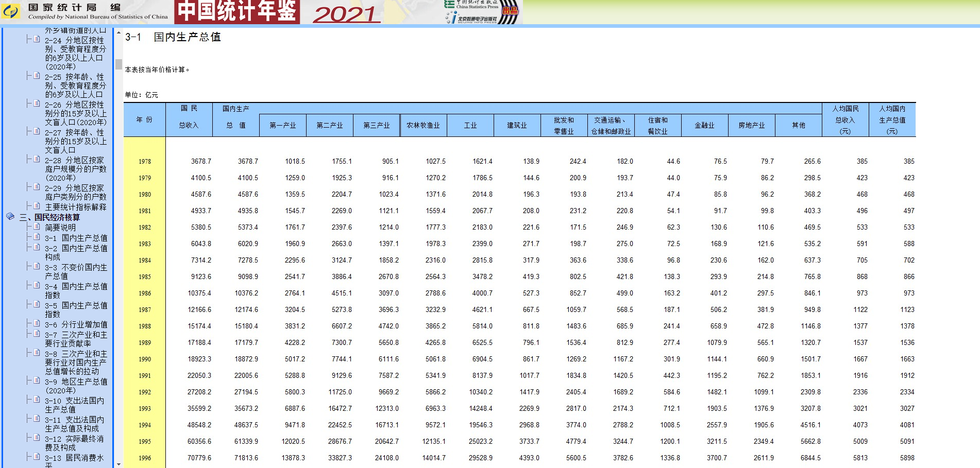Open 3-4 国内生产总值指数
This screenshot has height=468, width=980.
(x=76, y=290)
